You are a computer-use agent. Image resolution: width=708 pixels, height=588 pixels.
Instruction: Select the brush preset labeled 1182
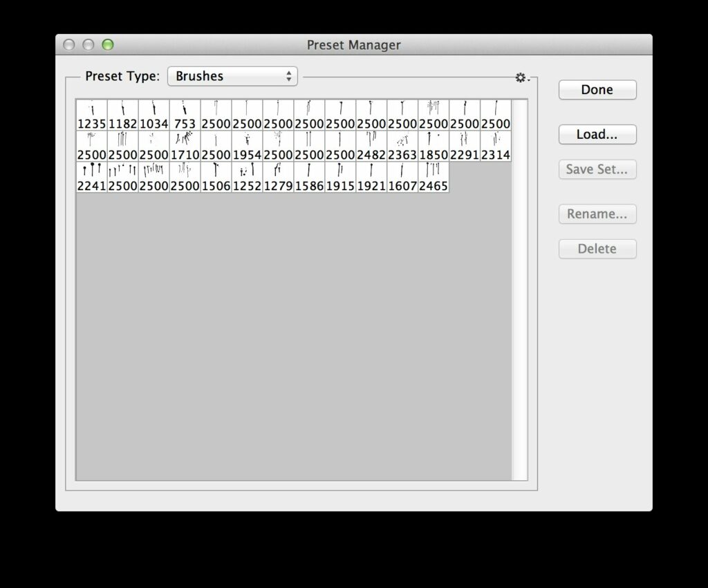pos(123,115)
